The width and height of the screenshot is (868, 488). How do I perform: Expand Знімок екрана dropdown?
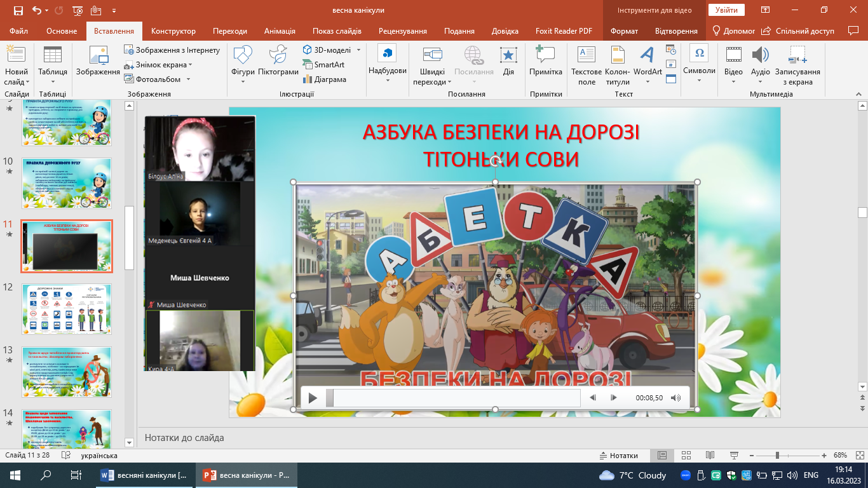(x=190, y=65)
